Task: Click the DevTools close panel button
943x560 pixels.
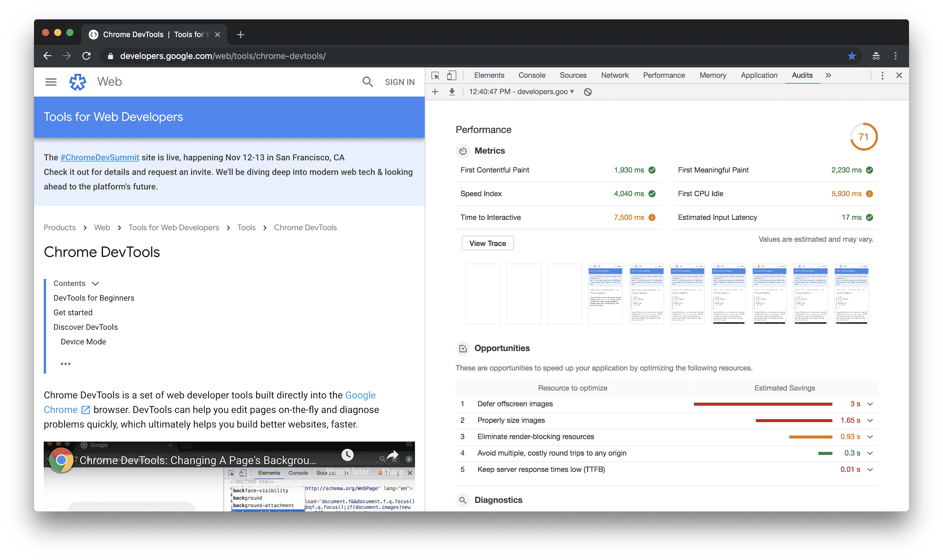Action: pos(900,75)
